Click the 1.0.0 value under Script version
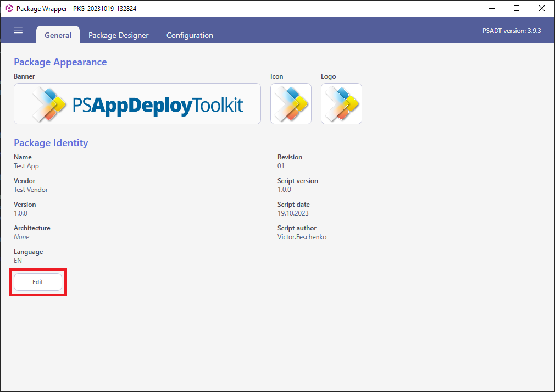 pyautogui.click(x=284, y=190)
